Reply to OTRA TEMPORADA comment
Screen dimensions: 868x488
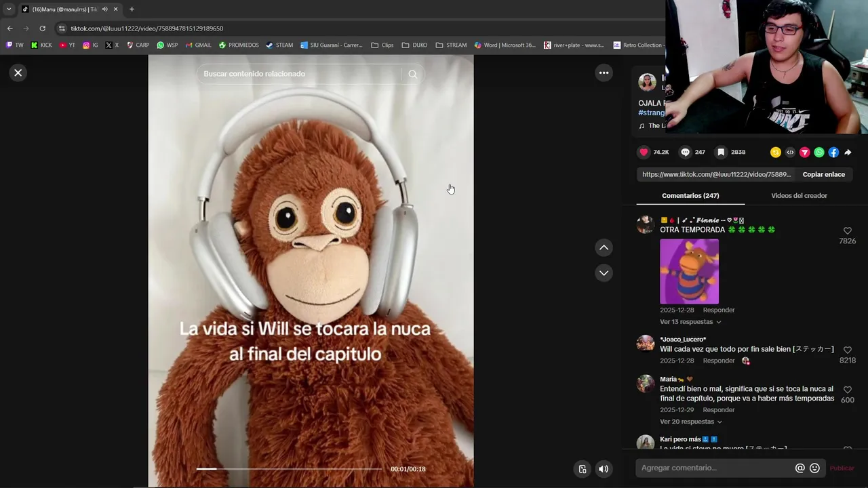719,310
